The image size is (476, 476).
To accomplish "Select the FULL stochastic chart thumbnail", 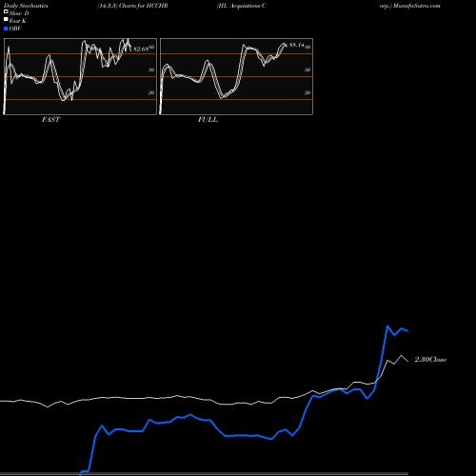I will pos(236,76).
